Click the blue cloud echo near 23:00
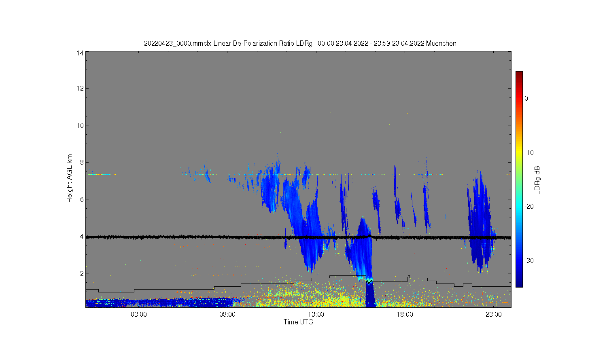 pyautogui.click(x=480, y=220)
